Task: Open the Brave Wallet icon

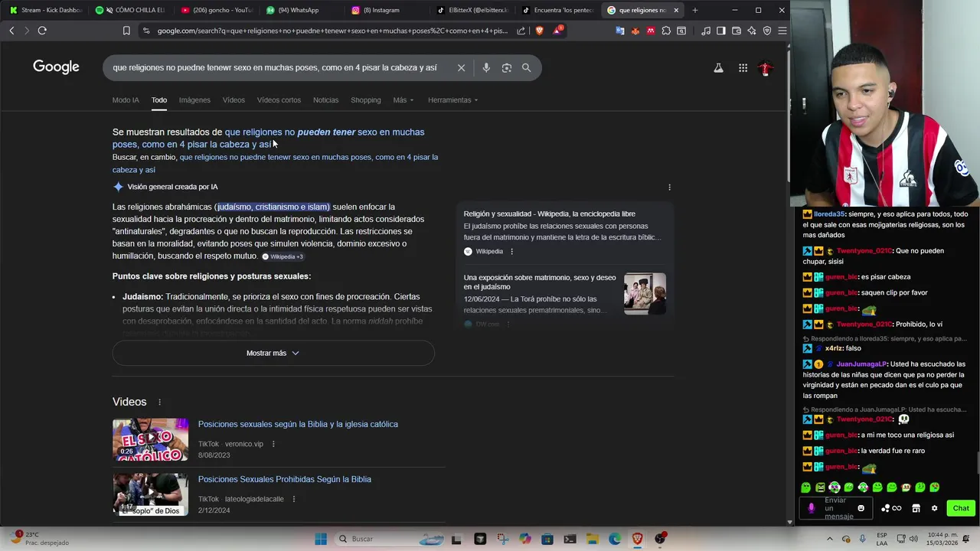Action: click(x=737, y=31)
